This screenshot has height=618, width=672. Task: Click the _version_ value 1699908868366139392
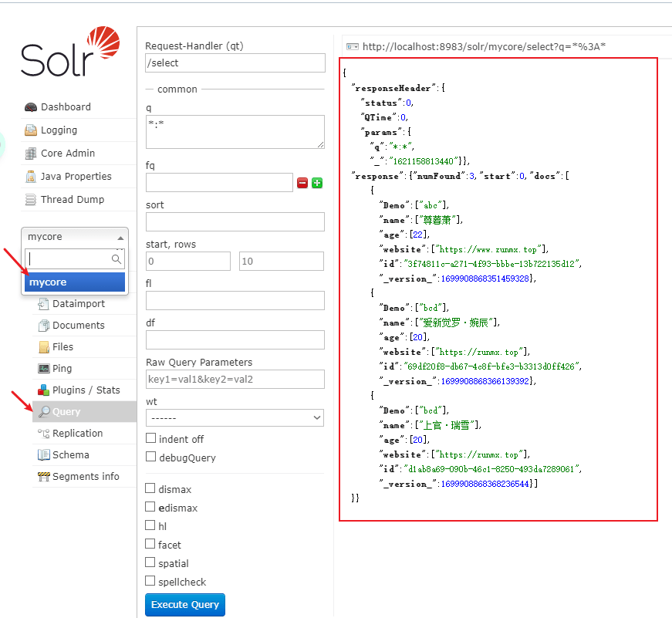485,381
